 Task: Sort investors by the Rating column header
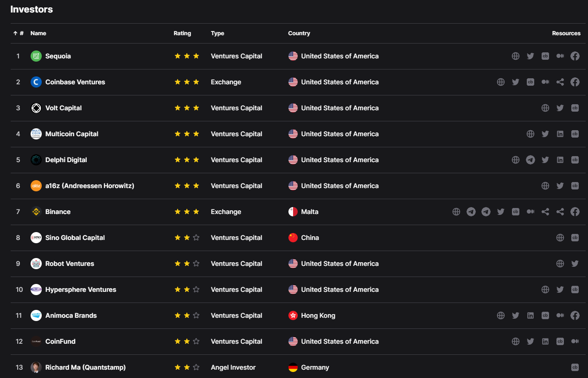182,33
